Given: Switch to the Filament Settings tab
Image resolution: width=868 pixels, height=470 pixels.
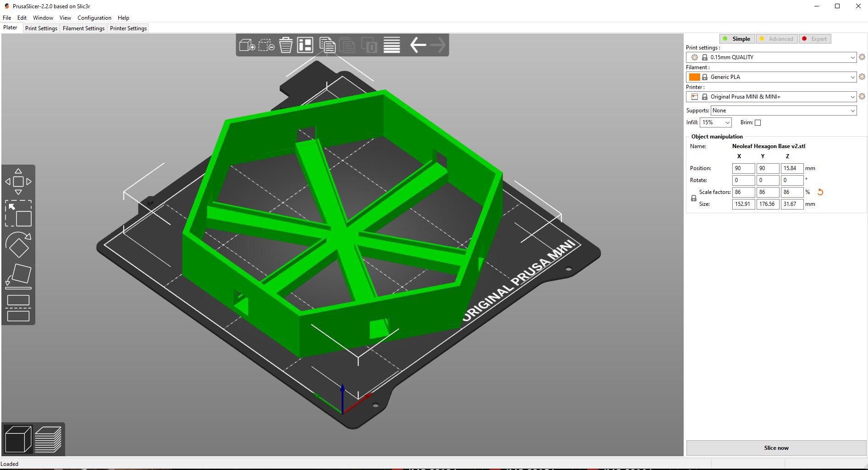Looking at the screenshot, I should (83, 28).
